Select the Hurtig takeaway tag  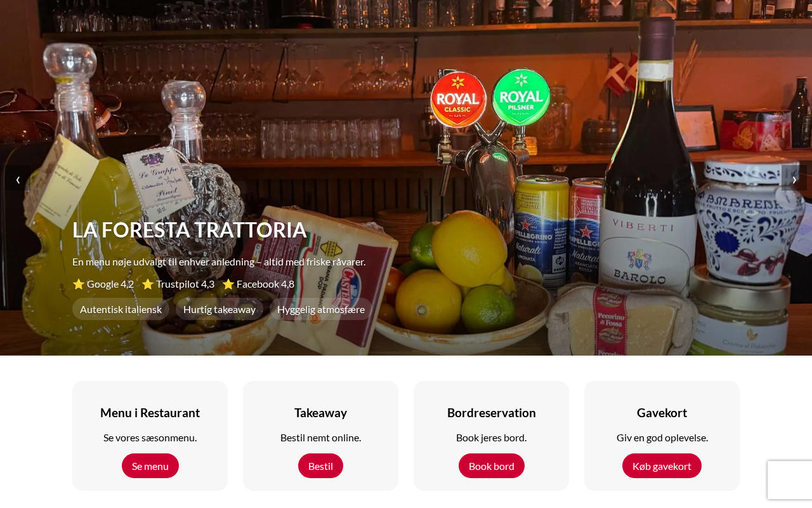(219, 309)
